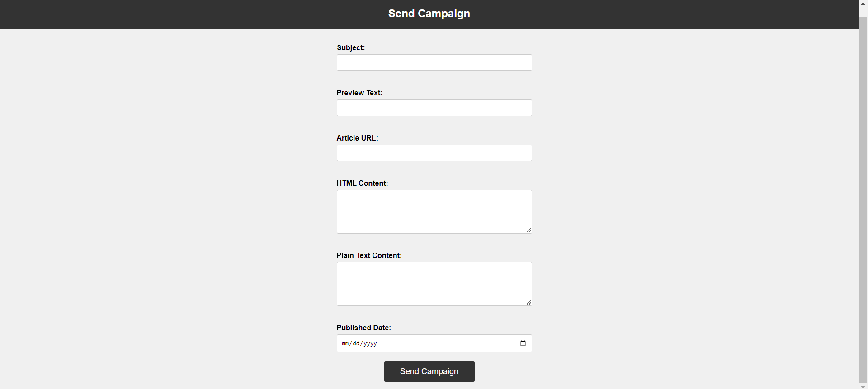
Task: Click the resize grip of HTML Content textarea
Action: pos(528,230)
